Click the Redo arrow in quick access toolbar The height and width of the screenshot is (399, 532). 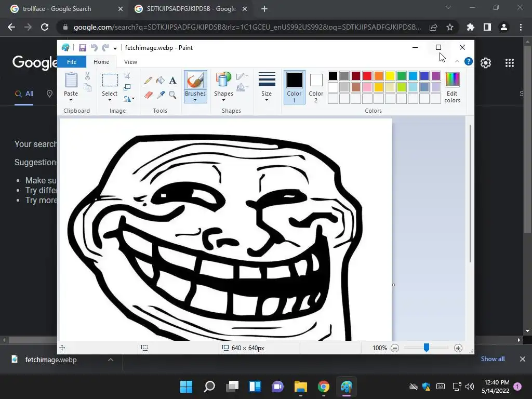pos(105,48)
